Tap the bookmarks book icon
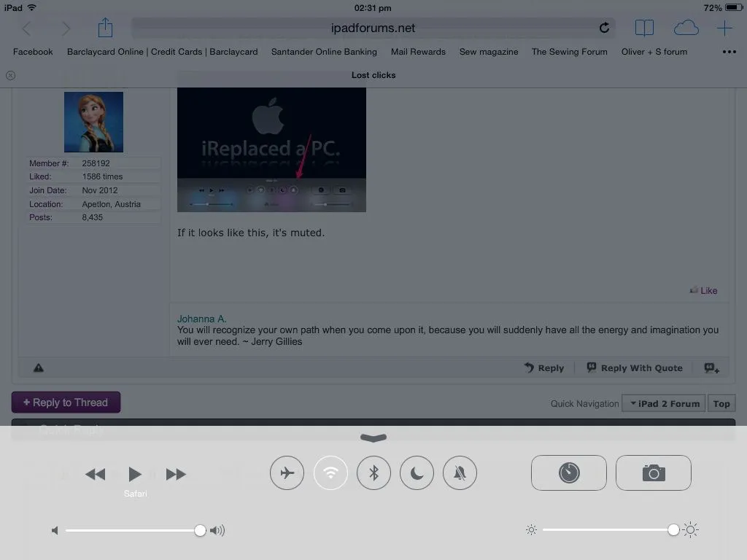This screenshot has height=560, width=747. [644, 28]
